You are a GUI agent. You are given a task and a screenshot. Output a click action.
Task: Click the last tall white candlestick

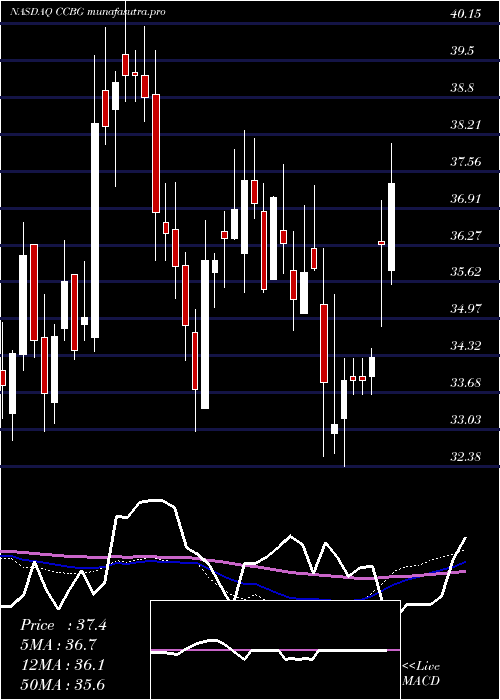[x=392, y=227]
